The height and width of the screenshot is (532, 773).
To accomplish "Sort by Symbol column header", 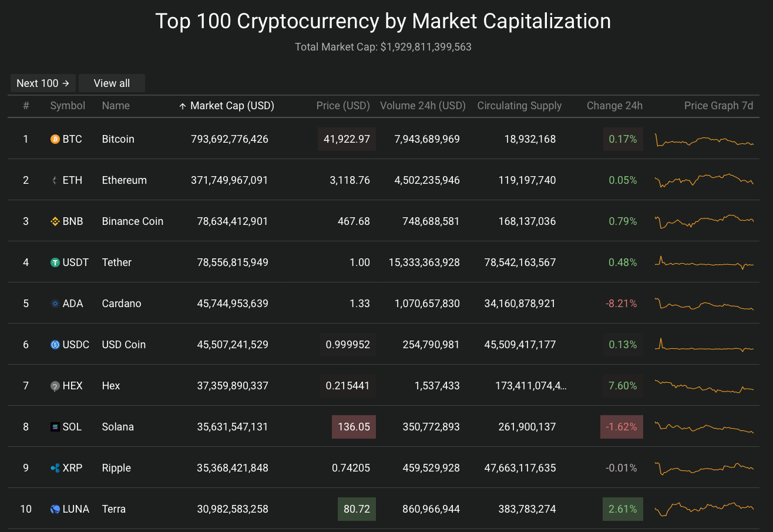I will (x=68, y=106).
